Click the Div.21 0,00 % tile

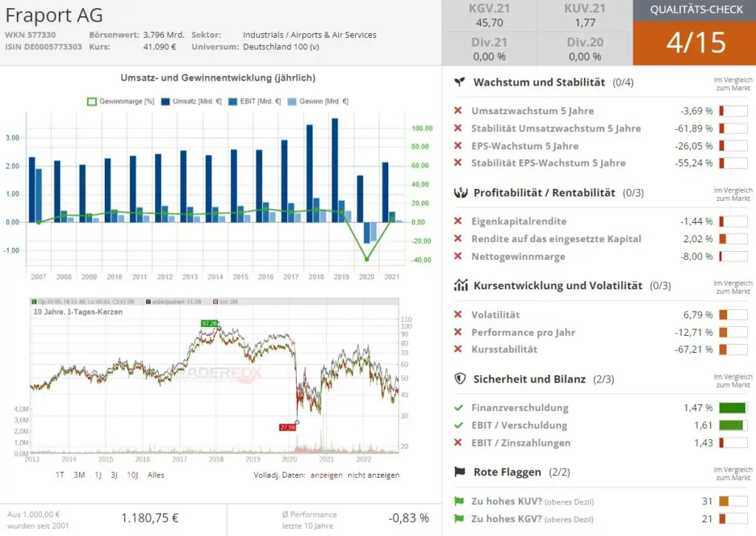[489, 49]
